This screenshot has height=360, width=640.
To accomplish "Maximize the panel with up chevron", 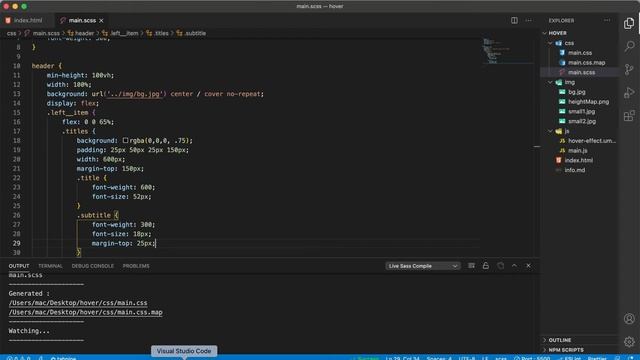I will click(x=514, y=266).
